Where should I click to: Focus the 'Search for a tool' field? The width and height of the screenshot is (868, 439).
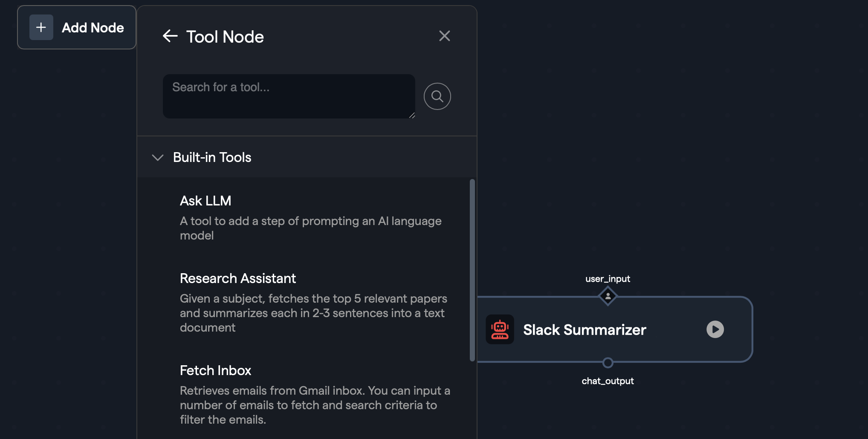[x=289, y=96]
